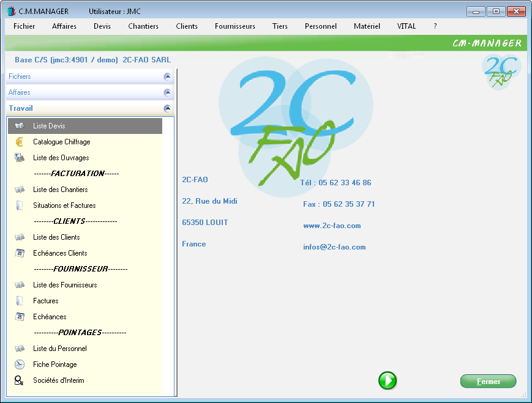This screenshot has width=532, height=403.
Task: Select Liste Devis entry
Action: (85, 126)
